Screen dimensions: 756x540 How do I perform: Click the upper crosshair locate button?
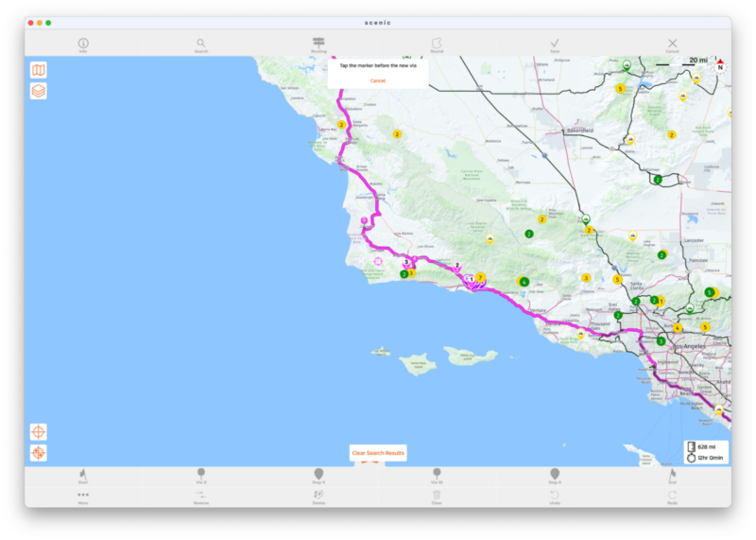pyautogui.click(x=39, y=431)
